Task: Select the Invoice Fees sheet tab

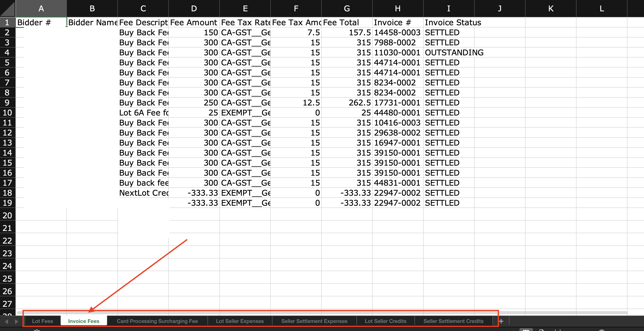Action: [83, 321]
